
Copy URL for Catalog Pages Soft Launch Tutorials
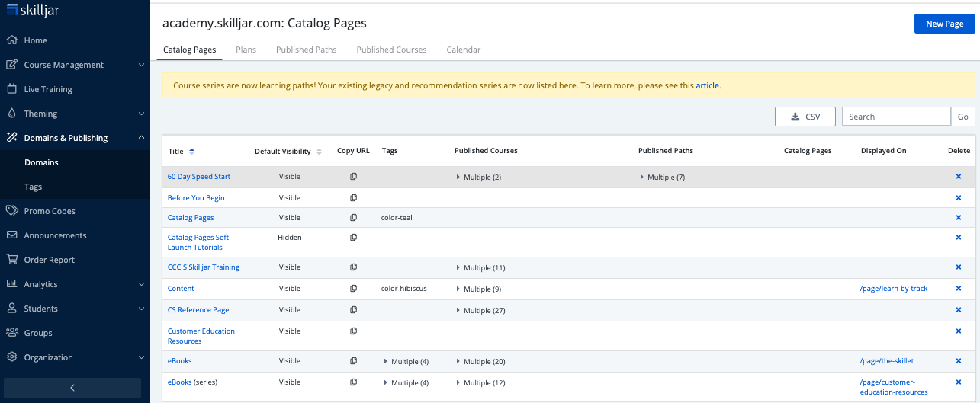coord(353,238)
